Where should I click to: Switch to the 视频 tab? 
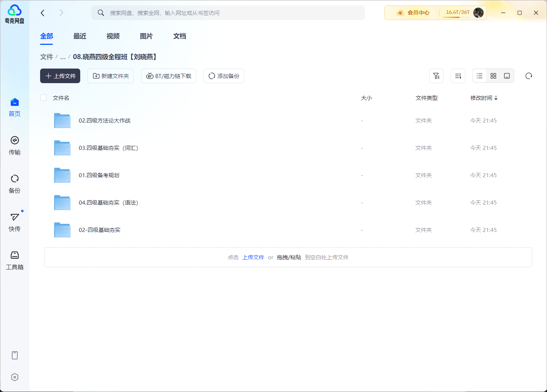click(113, 36)
